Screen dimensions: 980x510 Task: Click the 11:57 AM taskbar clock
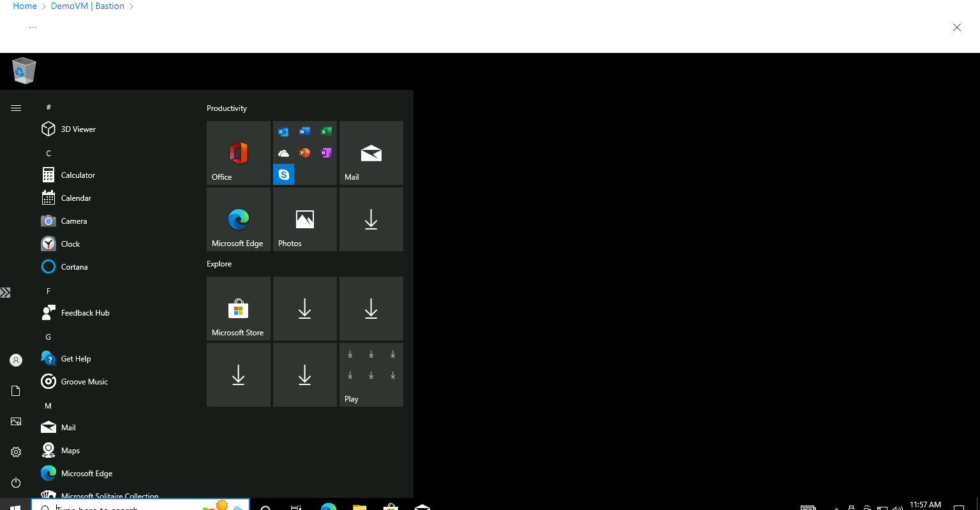tap(925, 505)
